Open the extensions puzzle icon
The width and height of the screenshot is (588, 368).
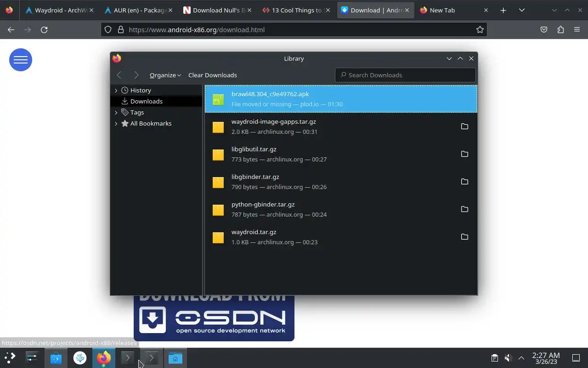coord(560,29)
